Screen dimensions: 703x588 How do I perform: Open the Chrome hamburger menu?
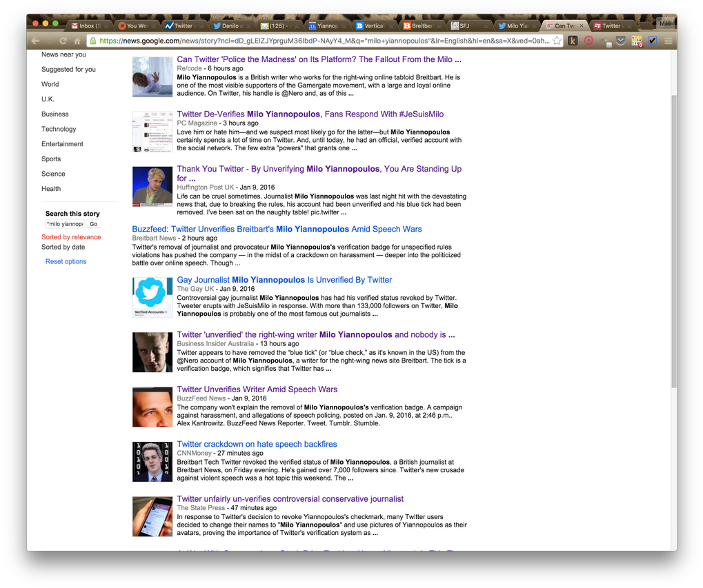668,41
